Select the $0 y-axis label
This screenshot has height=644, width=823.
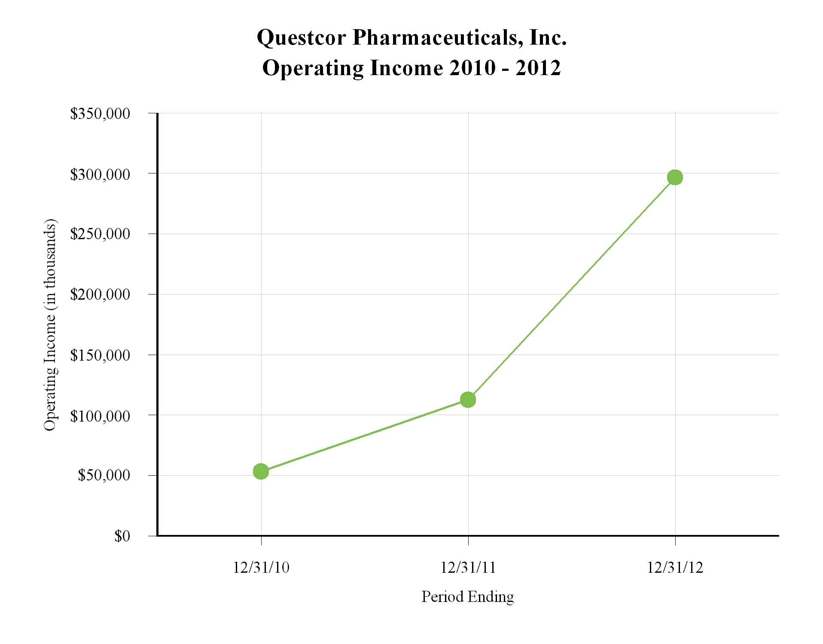click(x=122, y=536)
